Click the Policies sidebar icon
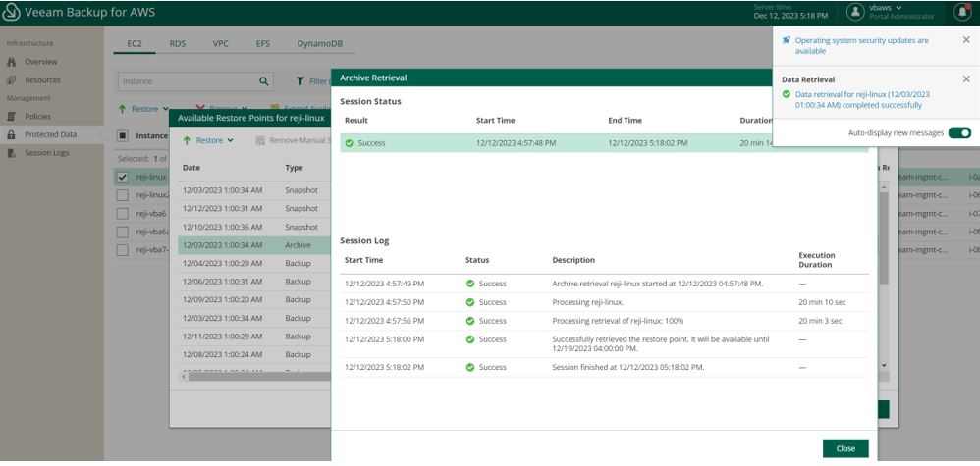The height and width of the screenshot is (466, 980). 11,117
